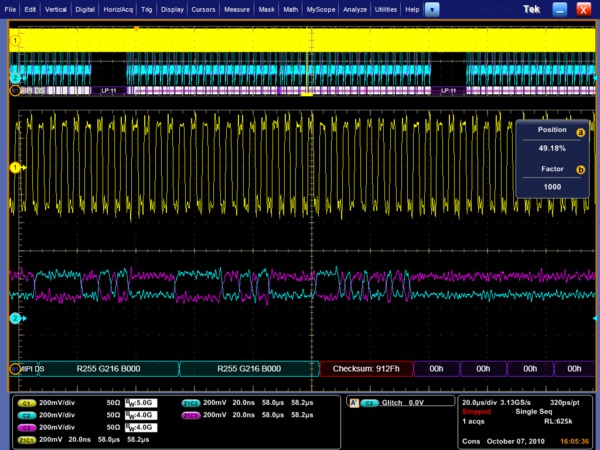Select channel 2 handle in zoom view
This screenshot has width=600, height=450.
[15, 318]
